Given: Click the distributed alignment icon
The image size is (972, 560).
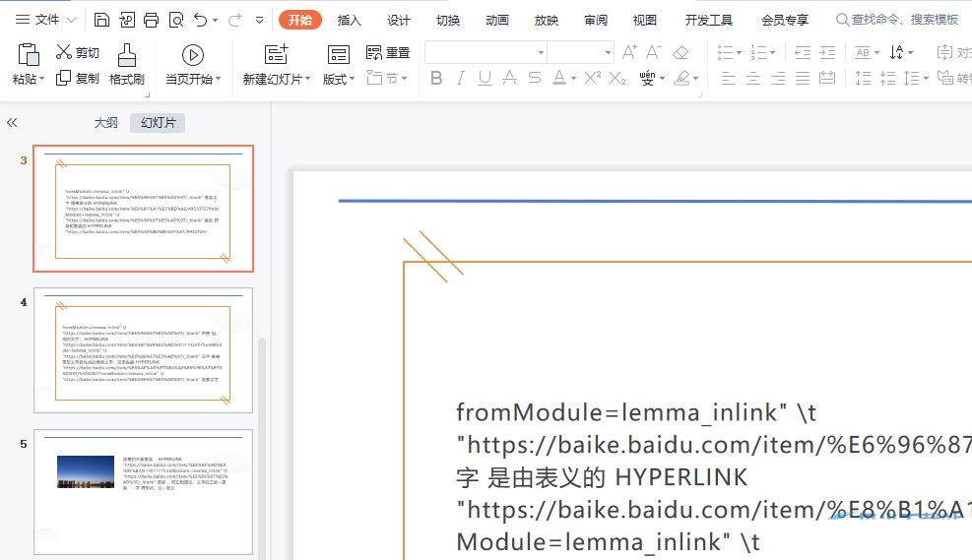Looking at the screenshot, I should click(827, 78).
